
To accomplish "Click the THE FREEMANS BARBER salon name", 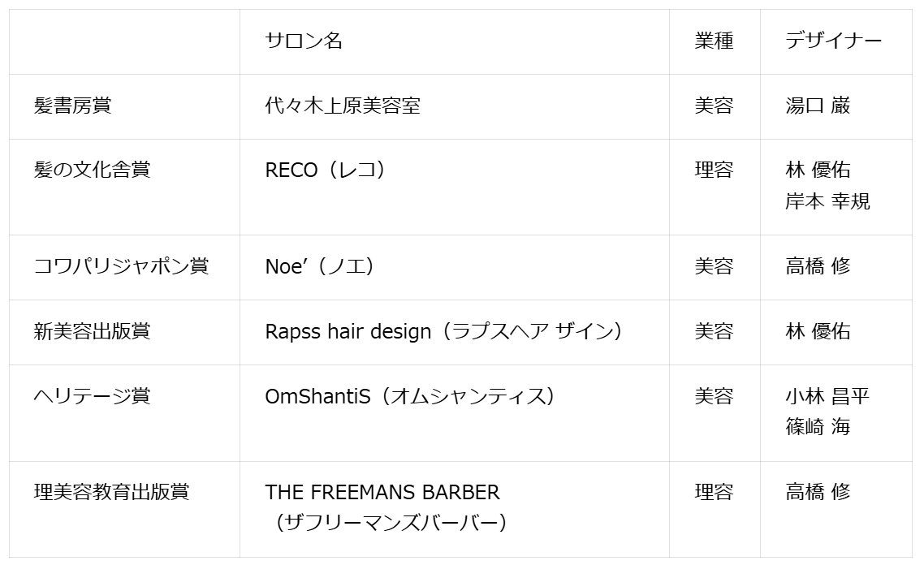I will (x=382, y=492).
